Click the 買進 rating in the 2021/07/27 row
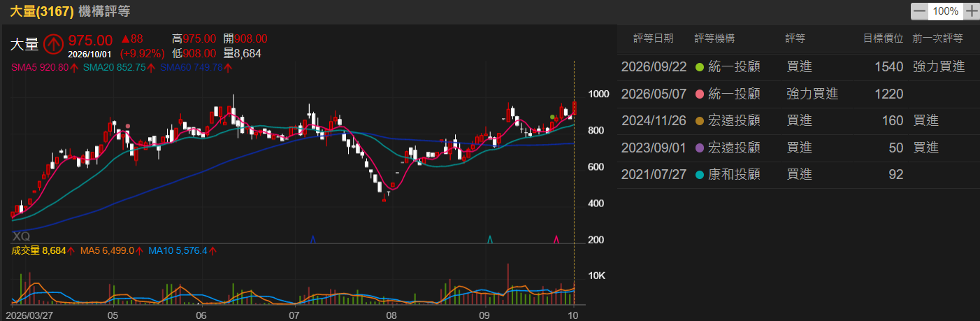Image resolution: width=980 pixels, height=321 pixels. click(799, 175)
